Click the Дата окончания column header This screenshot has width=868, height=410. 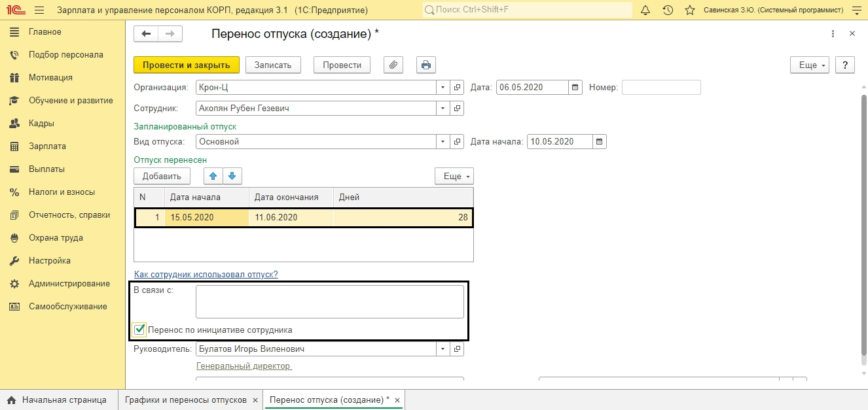[291, 197]
